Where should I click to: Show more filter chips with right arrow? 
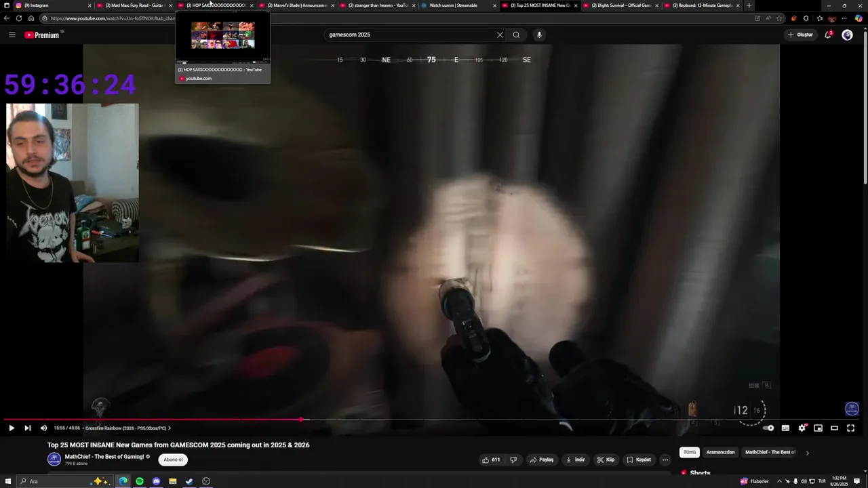(807, 453)
